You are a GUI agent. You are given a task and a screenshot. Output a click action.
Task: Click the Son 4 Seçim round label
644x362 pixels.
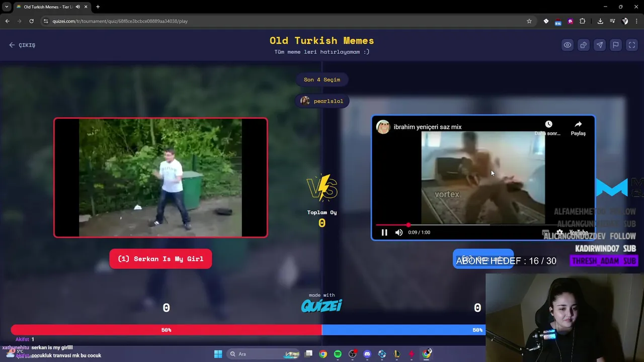[322, 79]
